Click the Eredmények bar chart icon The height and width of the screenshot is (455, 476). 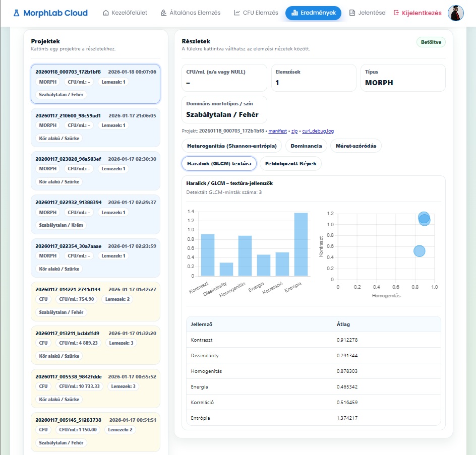(294, 13)
